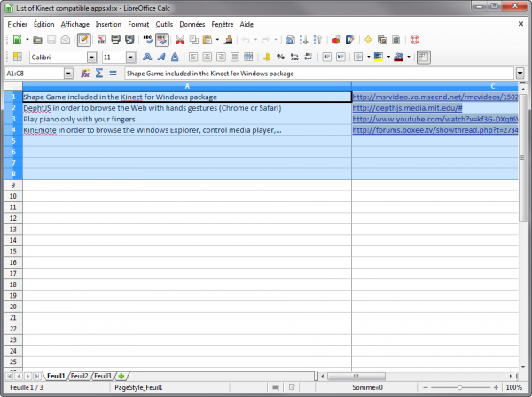The image size is (532, 397).
Task: Expand the font size 11 dropdown
Action: 130,58
